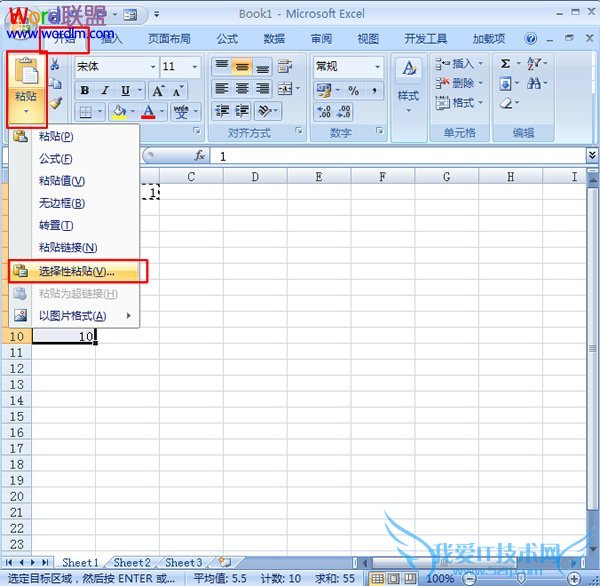Screen dimensions: 600x586
Task: Expand the Delete cells (删除) dropdown
Action: point(481,83)
